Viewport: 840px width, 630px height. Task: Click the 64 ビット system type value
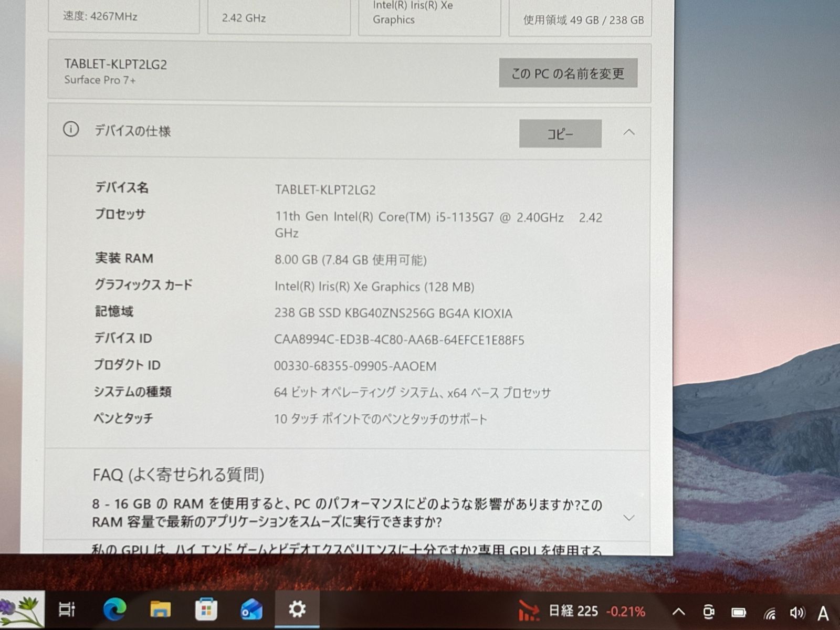pyautogui.click(x=412, y=393)
